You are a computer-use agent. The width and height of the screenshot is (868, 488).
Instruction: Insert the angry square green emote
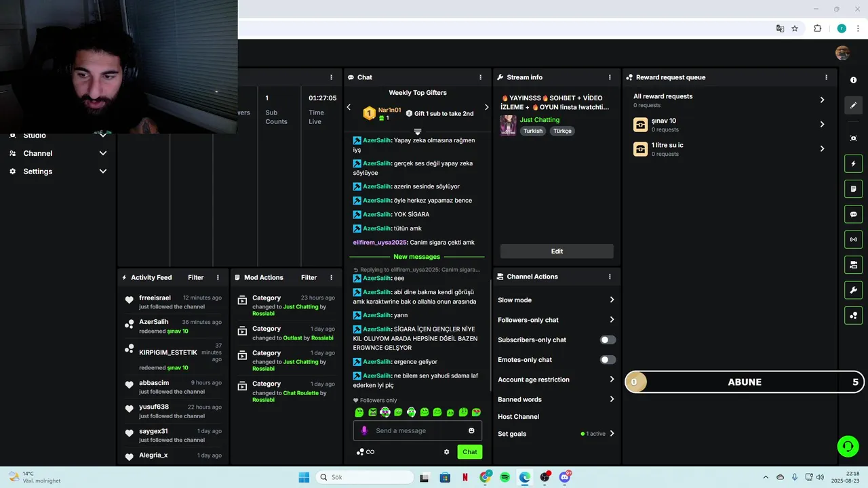372,412
